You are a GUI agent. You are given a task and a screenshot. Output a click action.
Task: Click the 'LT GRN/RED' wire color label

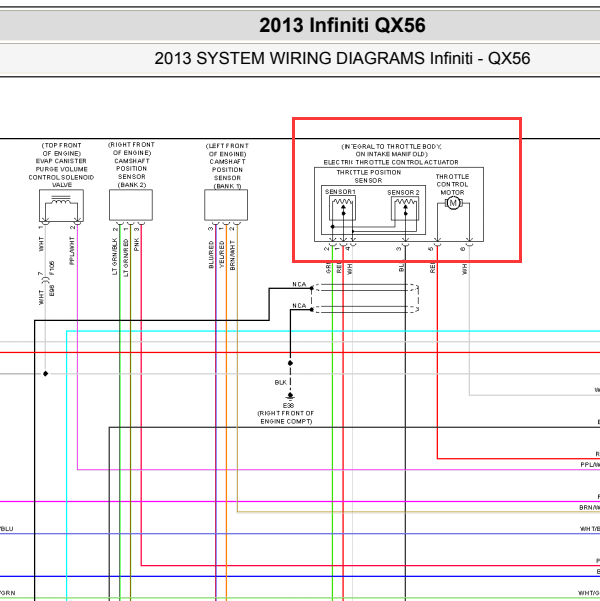pos(125,258)
